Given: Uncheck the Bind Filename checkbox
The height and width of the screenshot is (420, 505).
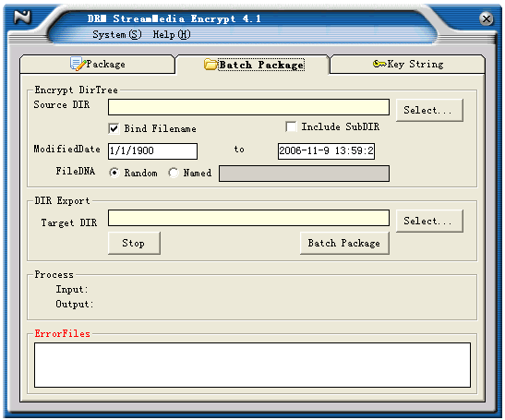Looking at the screenshot, I should tap(114, 128).
